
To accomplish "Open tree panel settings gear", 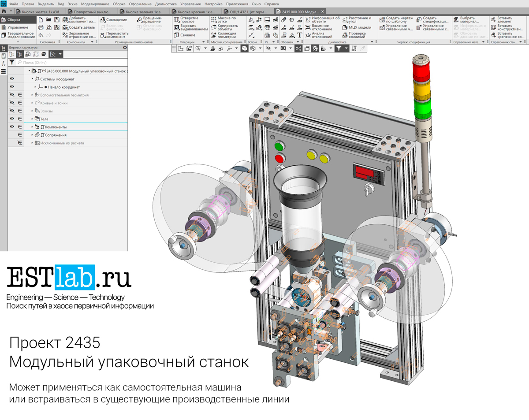I will 125,47.
